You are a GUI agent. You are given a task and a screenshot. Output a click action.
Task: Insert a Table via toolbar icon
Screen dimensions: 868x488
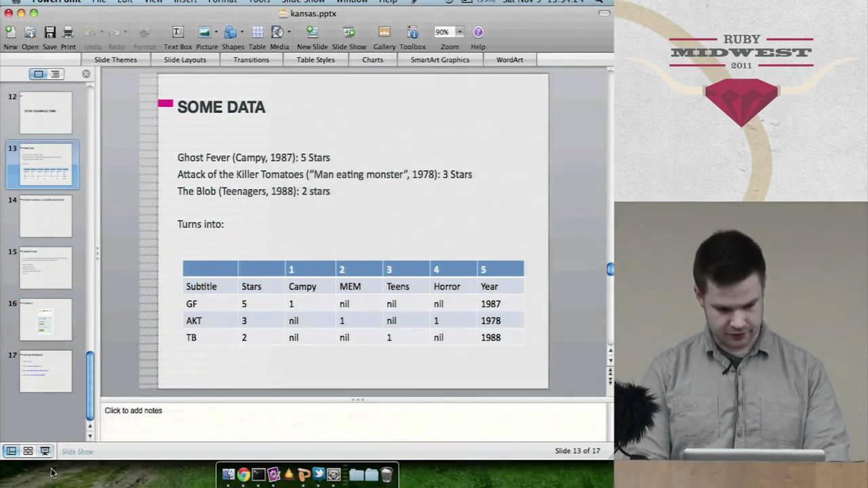pos(258,32)
